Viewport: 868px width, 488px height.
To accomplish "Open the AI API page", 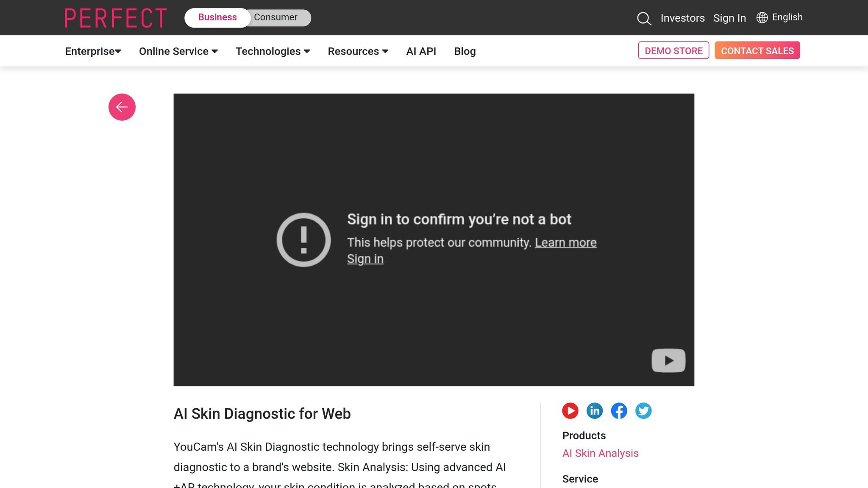I will (x=421, y=51).
